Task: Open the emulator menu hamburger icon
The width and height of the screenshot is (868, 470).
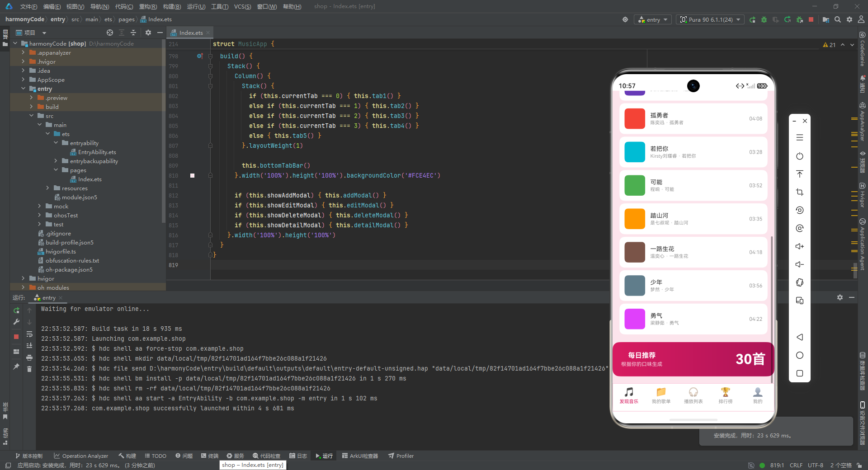Action: [800, 137]
